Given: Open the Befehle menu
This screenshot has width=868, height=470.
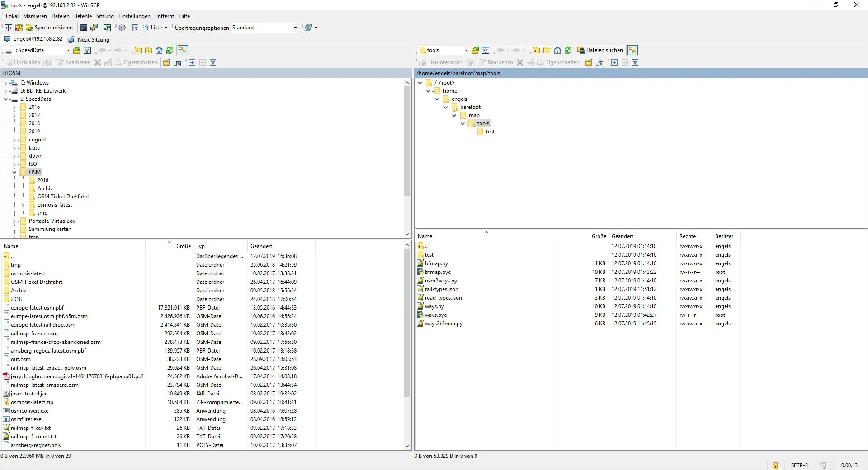Looking at the screenshot, I should click(x=83, y=16).
